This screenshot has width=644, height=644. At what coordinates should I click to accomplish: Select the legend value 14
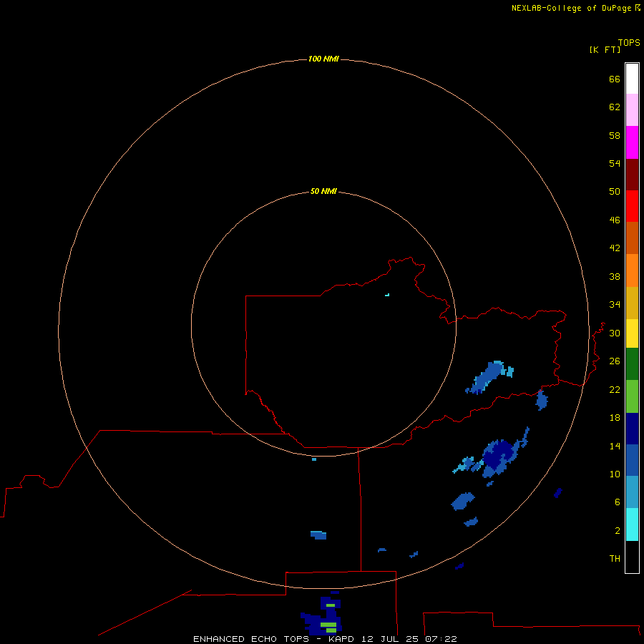tap(615, 446)
